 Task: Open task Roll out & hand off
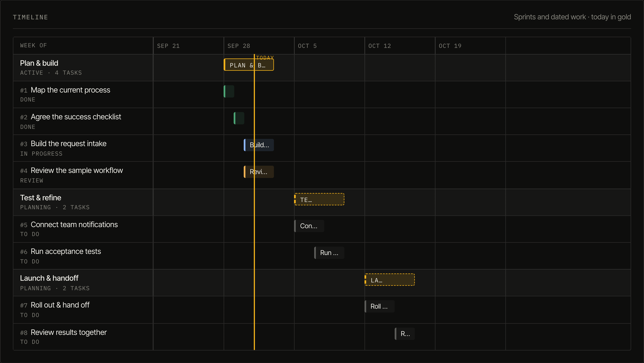[60, 305]
